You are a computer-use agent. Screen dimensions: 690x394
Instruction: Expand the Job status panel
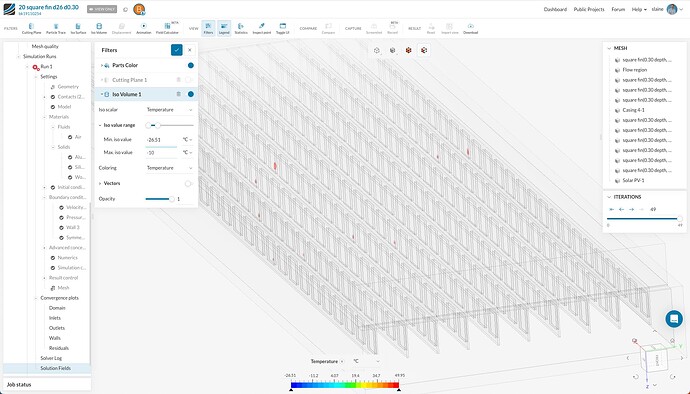point(47,384)
